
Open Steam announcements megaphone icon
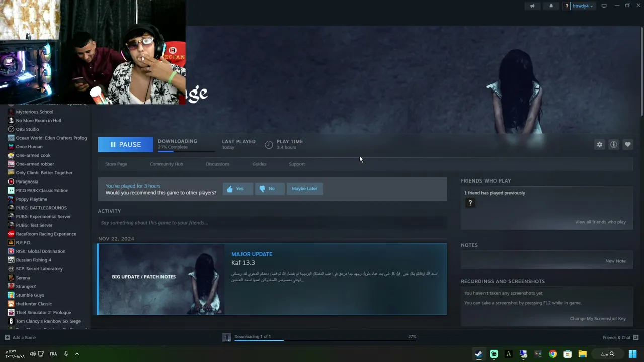tap(532, 6)
